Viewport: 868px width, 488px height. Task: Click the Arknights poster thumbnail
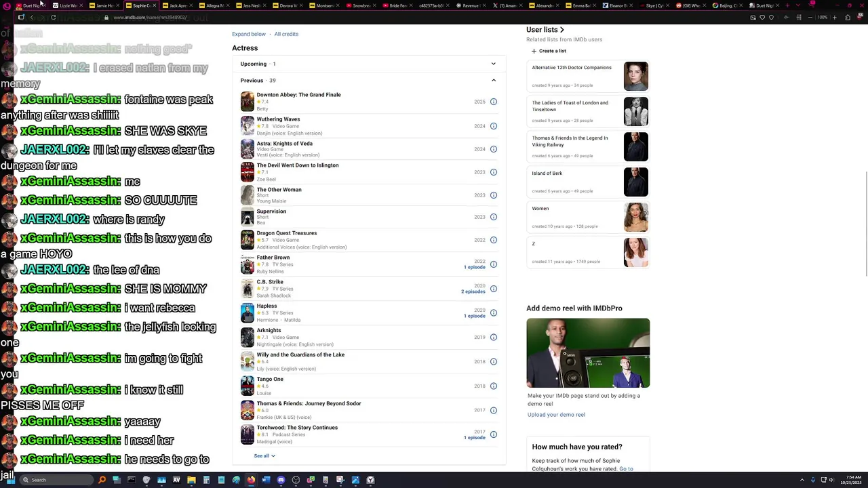pos(248,338)
